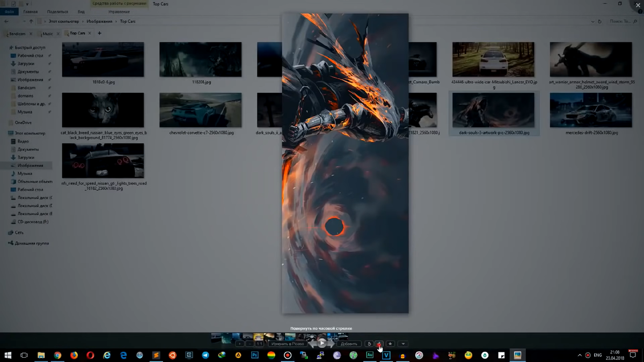
Task: Launch Firefox from the taskbar
Action: [74, 355]
